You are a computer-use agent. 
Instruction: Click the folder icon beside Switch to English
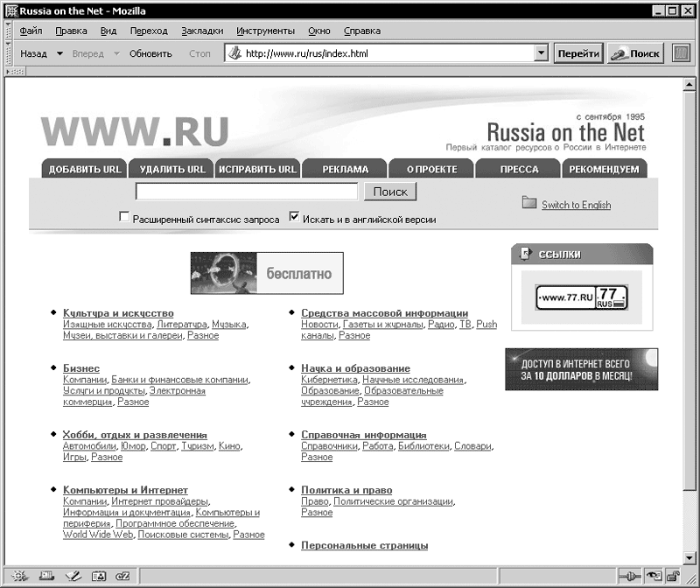point(529,203)
